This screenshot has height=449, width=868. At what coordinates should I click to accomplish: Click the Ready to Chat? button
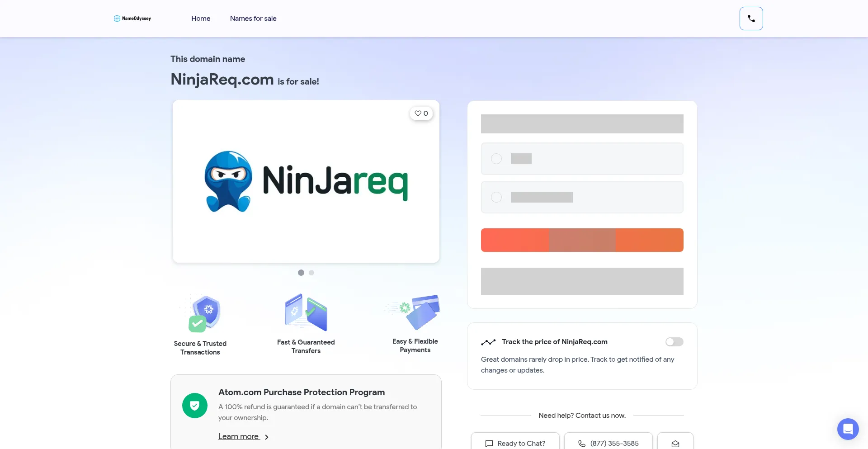[515, 443]
